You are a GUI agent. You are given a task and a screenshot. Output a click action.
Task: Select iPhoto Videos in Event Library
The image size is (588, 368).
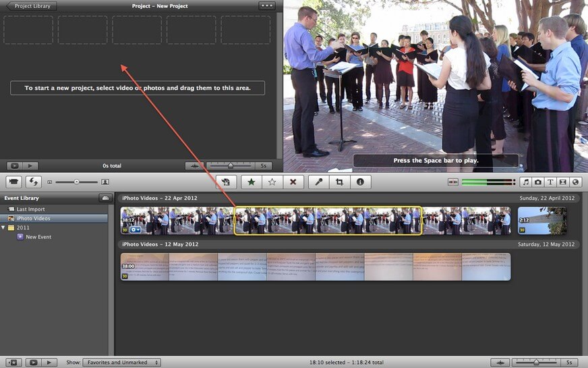pyautogui.click(x=55, y=218)
